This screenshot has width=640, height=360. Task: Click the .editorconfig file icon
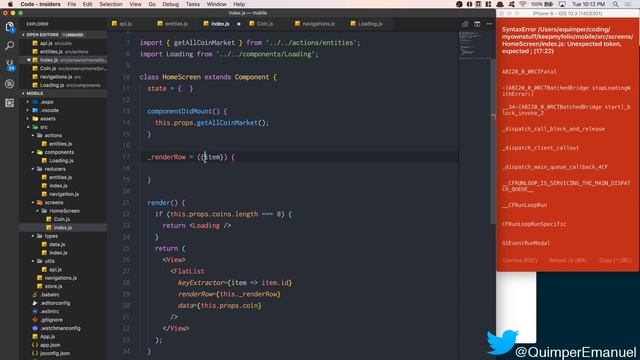pos(35,303)
